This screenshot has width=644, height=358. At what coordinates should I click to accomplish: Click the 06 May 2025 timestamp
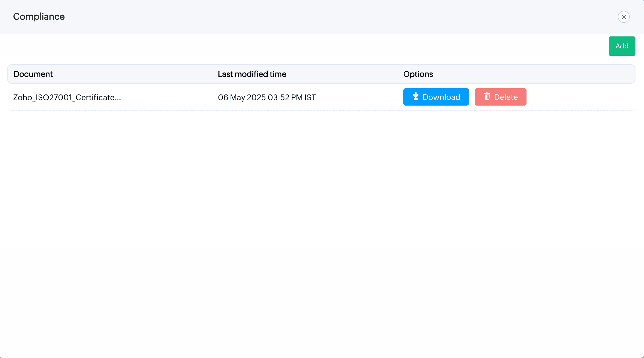point(242,97)
